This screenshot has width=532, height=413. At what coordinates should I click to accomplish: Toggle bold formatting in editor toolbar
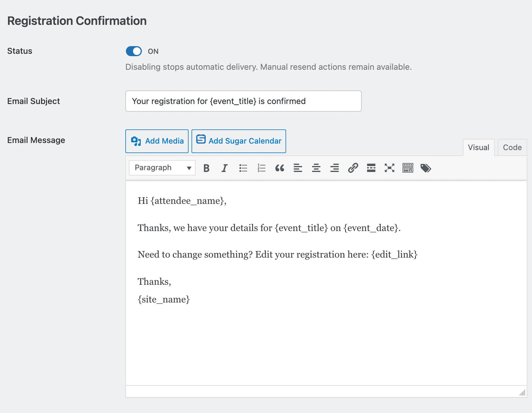[x=206, y=168]
